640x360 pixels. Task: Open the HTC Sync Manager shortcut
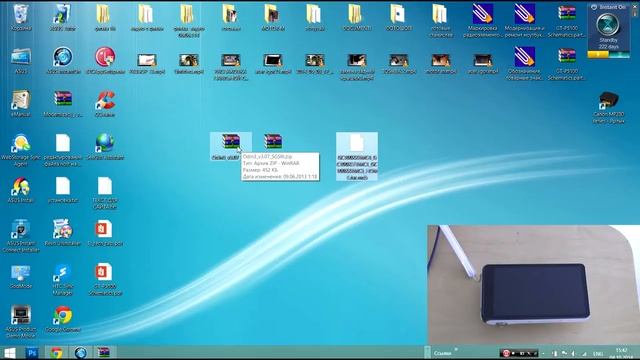point(63,280)
